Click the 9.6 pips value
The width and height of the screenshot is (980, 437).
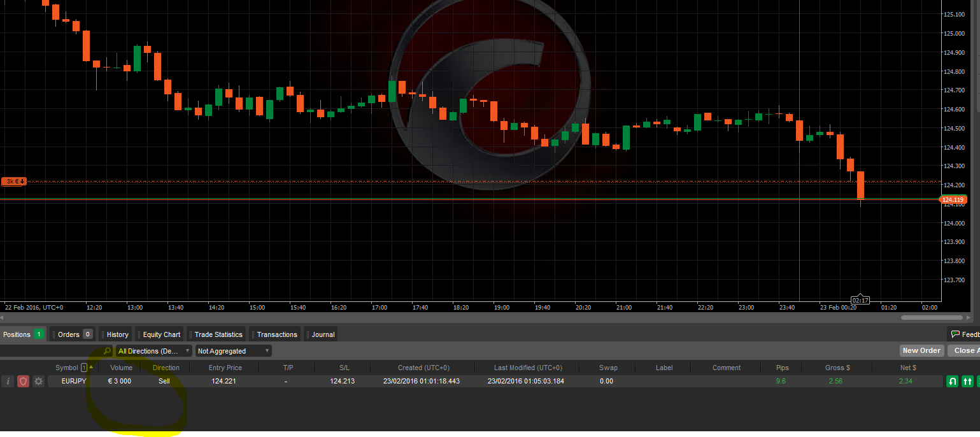point(781,381)
